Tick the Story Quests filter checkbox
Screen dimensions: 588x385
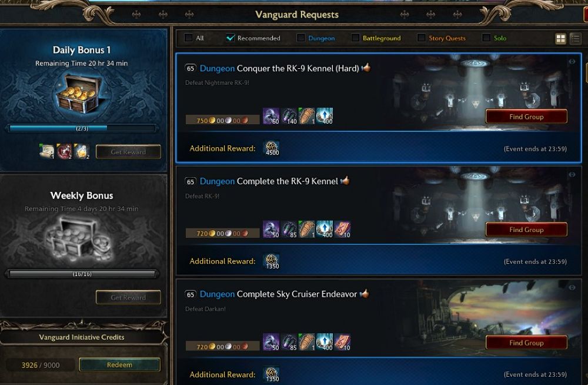(421, 38)
